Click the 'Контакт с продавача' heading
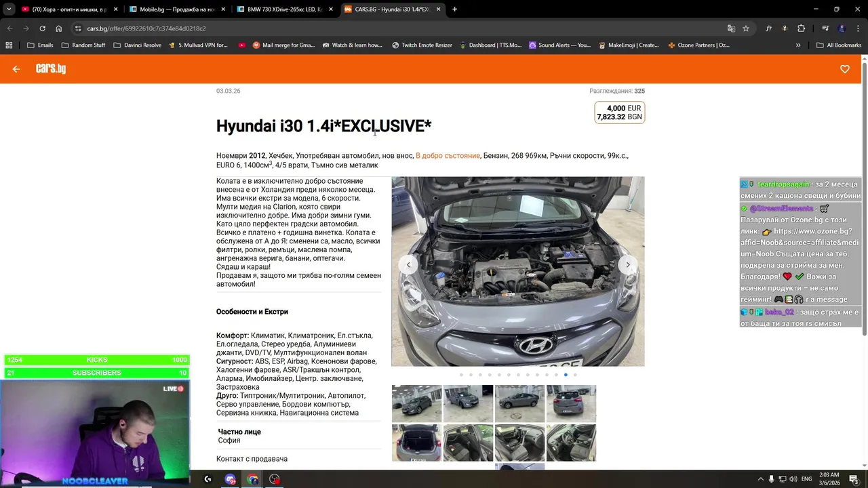The height and width of the screenshot is (488, 868). click(252, 459)
